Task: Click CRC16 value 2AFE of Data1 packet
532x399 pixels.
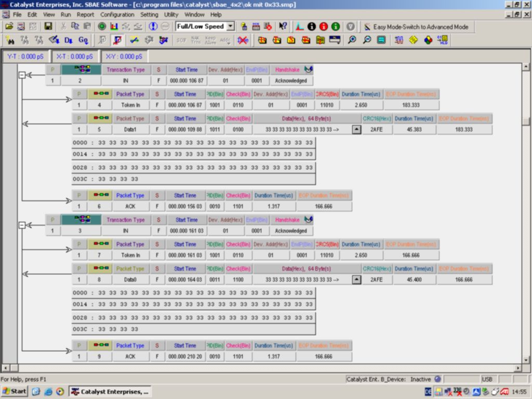Action: [377, 129]
